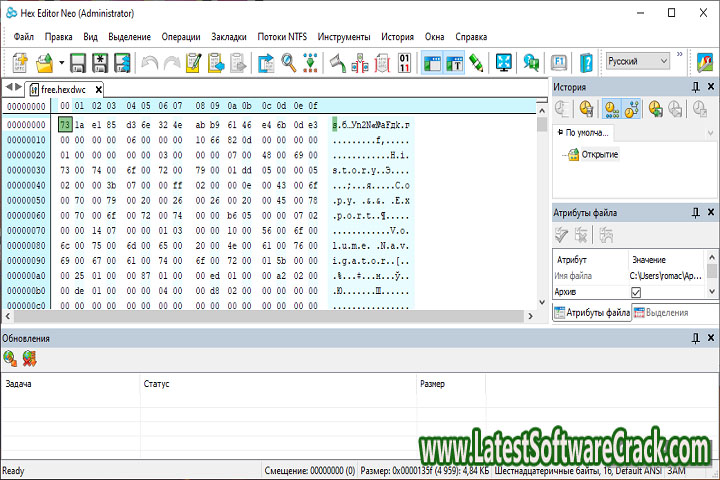Screen dimensions: 720x480
Task: Click the F1 help key icon
Action: point(559,62)
